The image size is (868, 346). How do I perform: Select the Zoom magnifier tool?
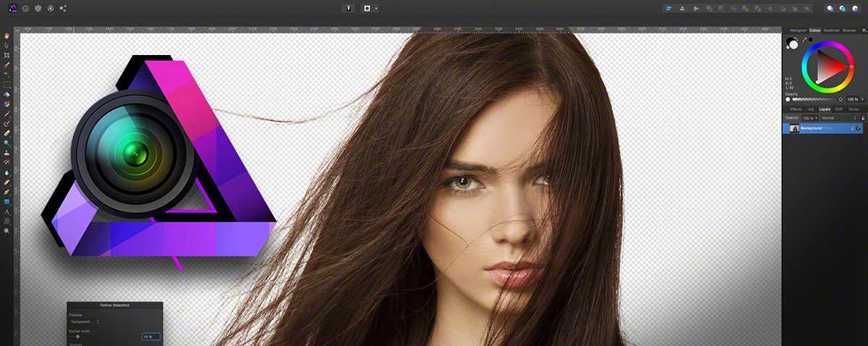tap(7, 231)
